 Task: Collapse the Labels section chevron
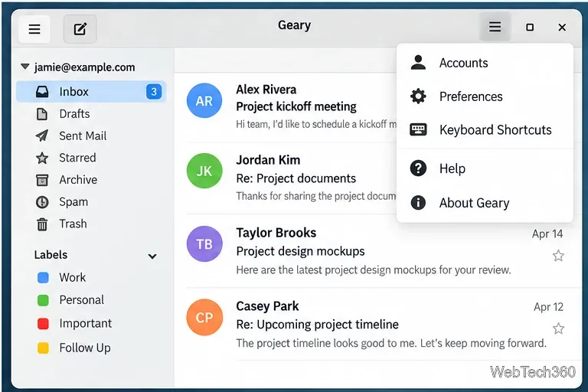coord(152,256)
